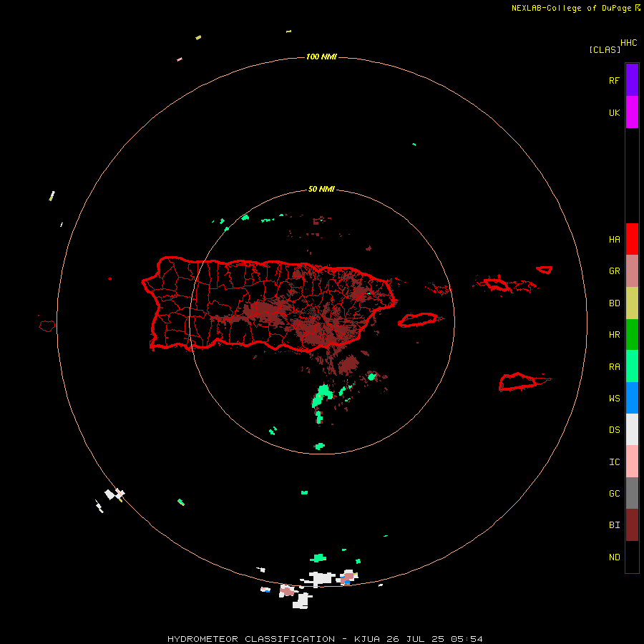Pick the dark green HR swatch
Screen dimensions: 644x644
(x=632, y=334)
